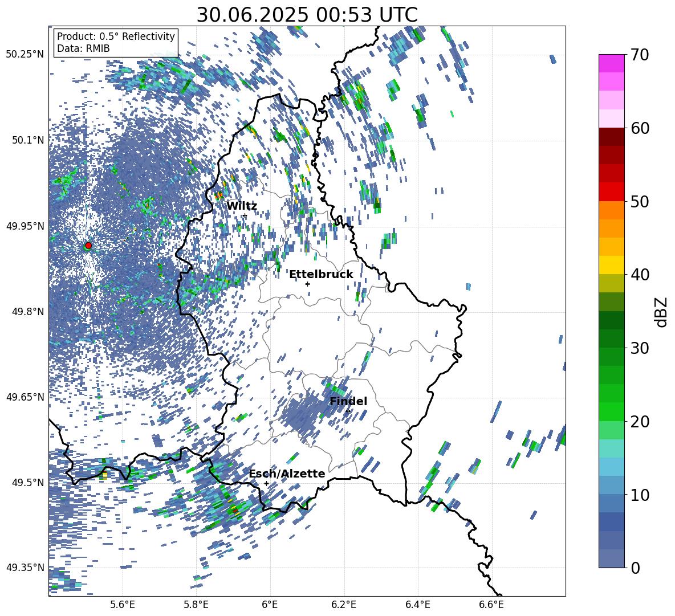
Task: Click the dark red colorbar segment below 60
Action: tap(611, 137)
